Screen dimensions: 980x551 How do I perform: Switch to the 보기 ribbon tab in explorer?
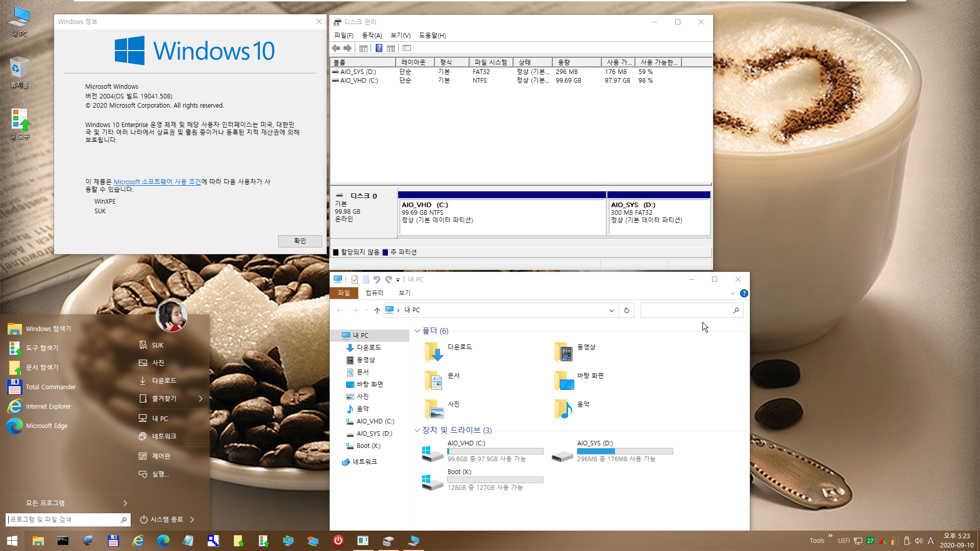coord(405,293)
